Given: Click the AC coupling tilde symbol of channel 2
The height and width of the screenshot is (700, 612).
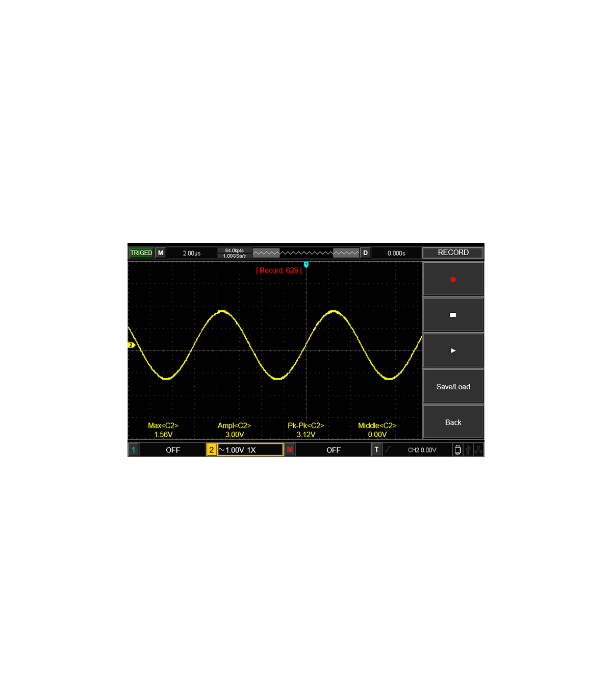Looking at the screenshot, I should tap(221, 449).
